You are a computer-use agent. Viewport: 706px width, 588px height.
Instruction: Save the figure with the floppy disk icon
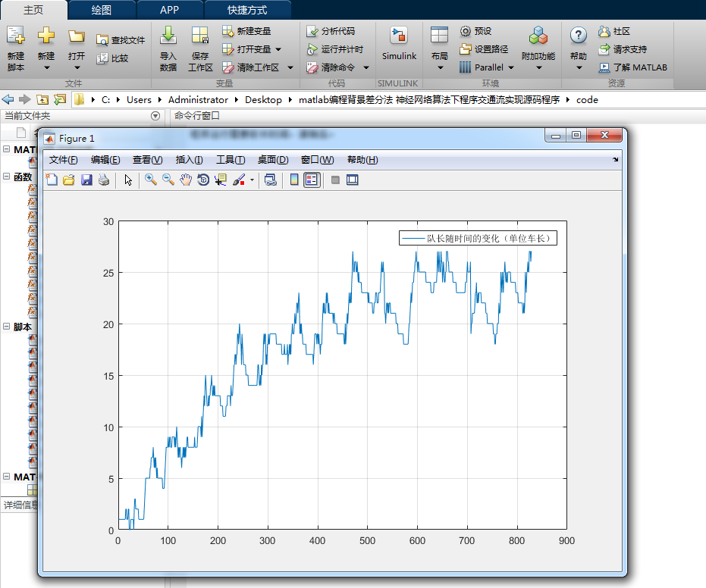86,180
